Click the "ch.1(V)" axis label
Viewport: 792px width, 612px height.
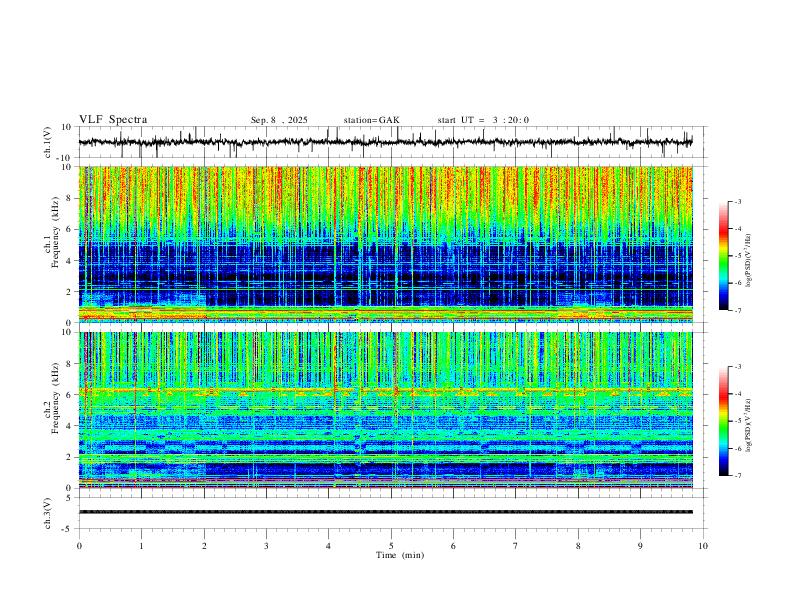[x=48, y=142]
